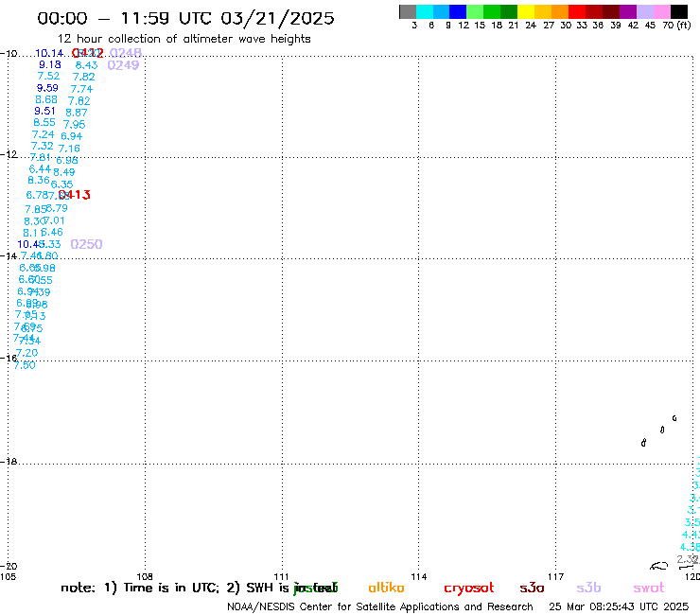
Task: Select the s3b pass time label 0250
Action: tap(87, 244)
